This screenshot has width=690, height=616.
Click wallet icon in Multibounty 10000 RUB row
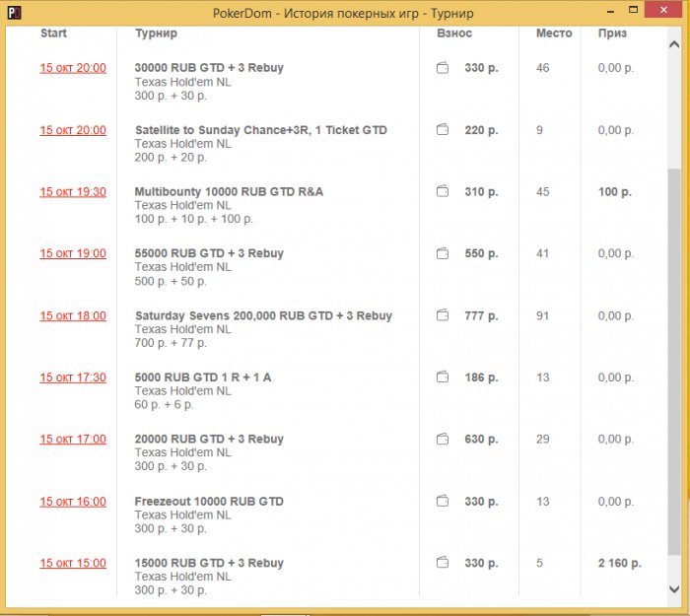coord(443,191)
